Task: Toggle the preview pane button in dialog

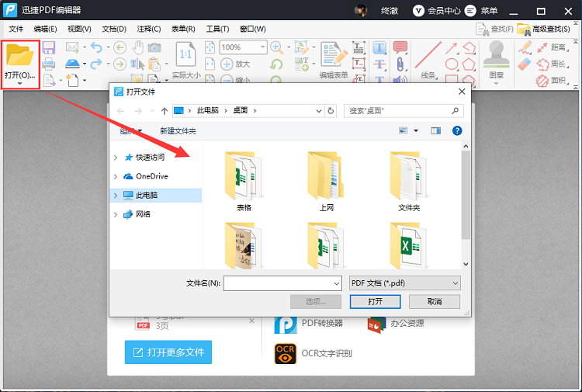Action: (x=435, y=131)
